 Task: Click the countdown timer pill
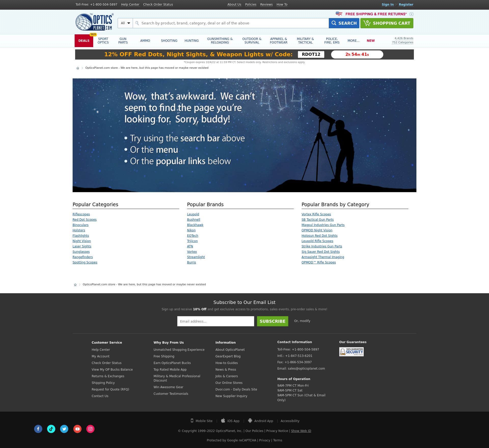click(x=357, y=54)
